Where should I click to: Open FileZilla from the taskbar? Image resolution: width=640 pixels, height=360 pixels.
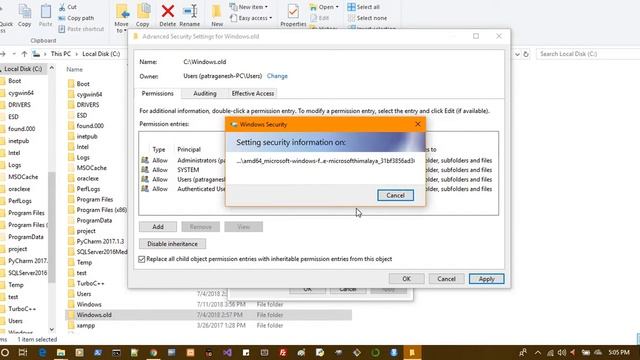click(282, 352)
